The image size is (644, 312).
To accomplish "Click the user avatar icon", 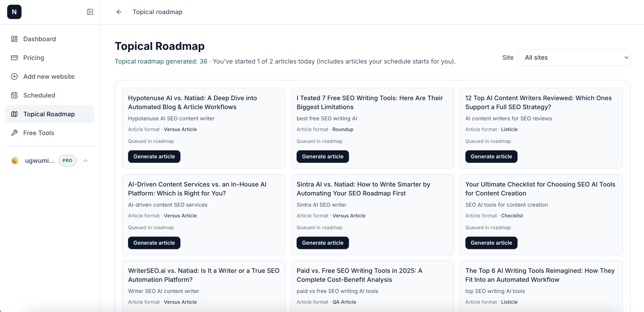I will (x=15, y=161).
